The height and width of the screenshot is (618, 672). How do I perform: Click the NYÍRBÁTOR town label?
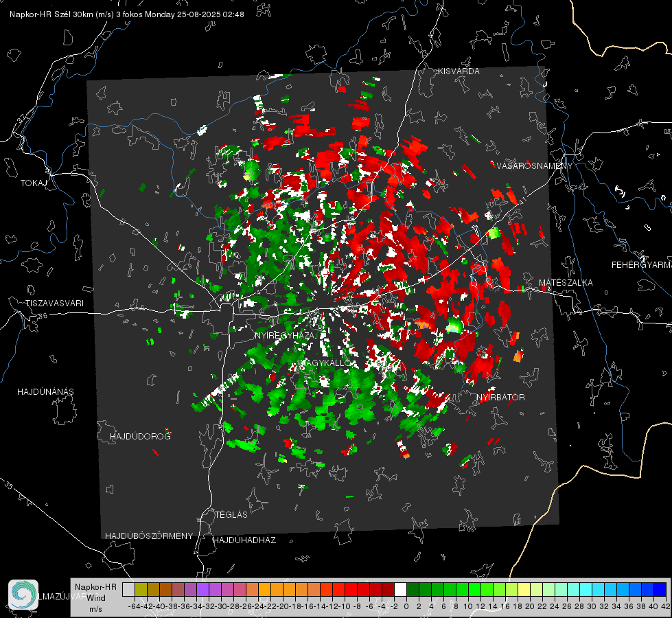[500, 397]
